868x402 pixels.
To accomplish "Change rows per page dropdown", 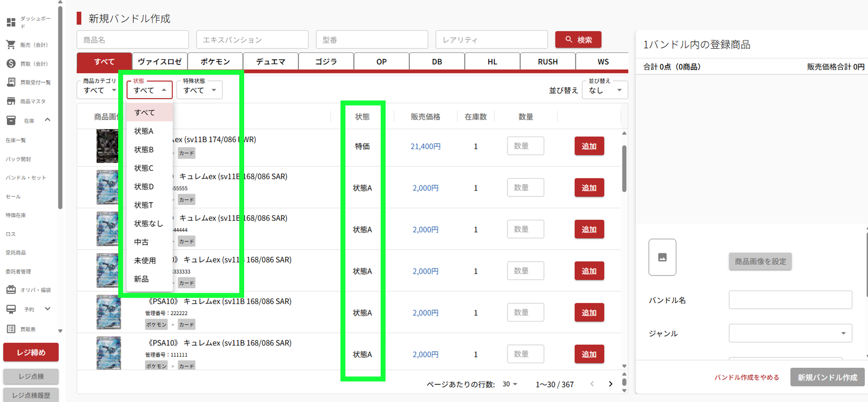I will coord(510,384).
